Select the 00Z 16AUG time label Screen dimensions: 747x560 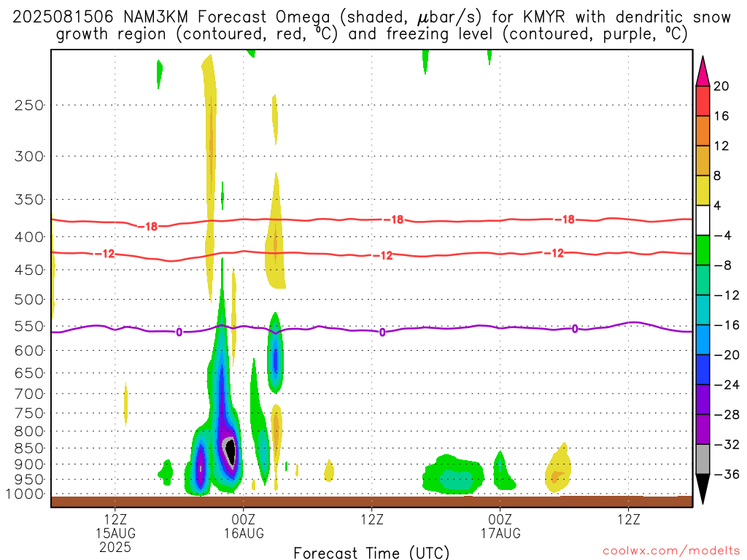244,526
